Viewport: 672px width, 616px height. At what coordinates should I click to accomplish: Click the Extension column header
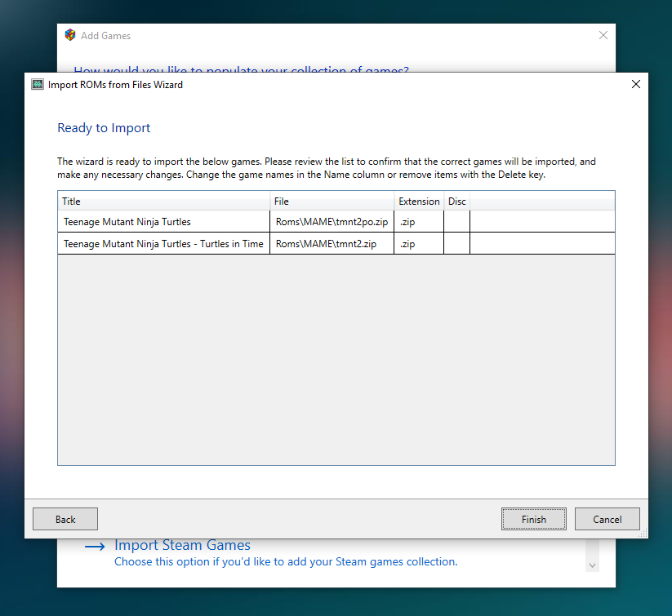[419, 201]
